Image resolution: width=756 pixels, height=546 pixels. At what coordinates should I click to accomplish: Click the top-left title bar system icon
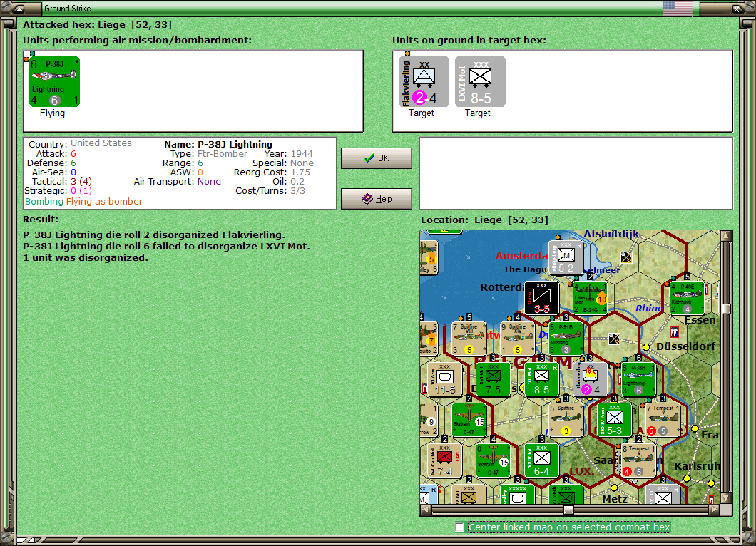[x=19, y=8]
